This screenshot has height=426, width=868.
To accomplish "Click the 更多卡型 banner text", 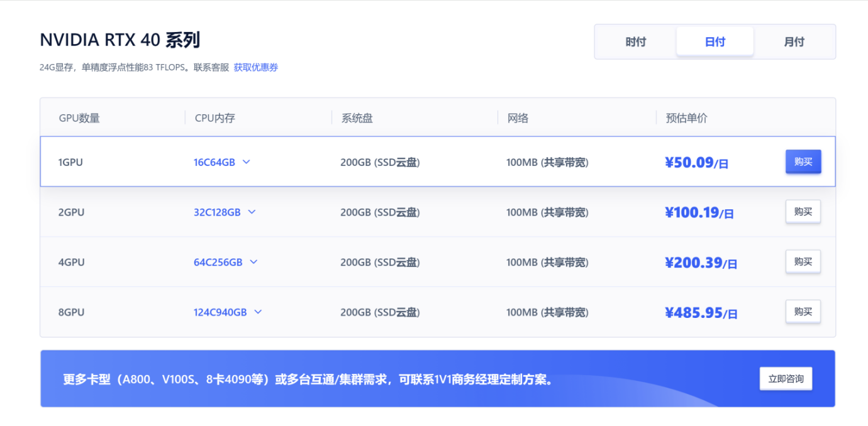I will (308, 380).
